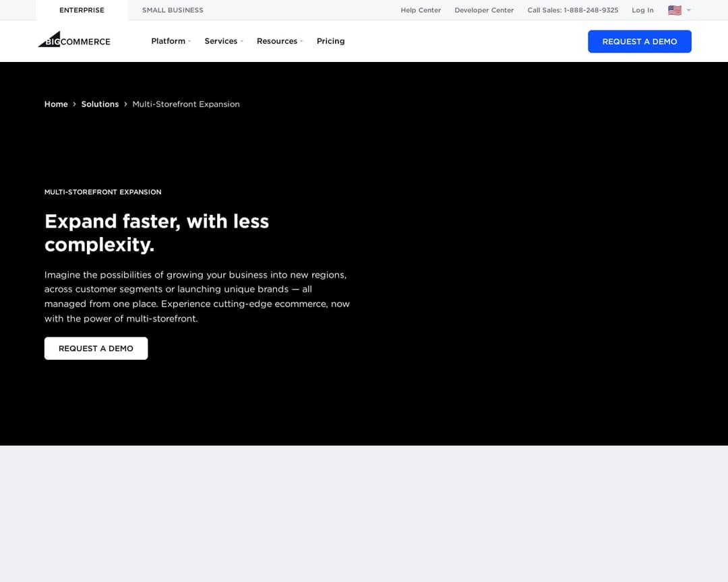Click the Log In link
Viewport: 728px width, 582px height.
[642, 10]
